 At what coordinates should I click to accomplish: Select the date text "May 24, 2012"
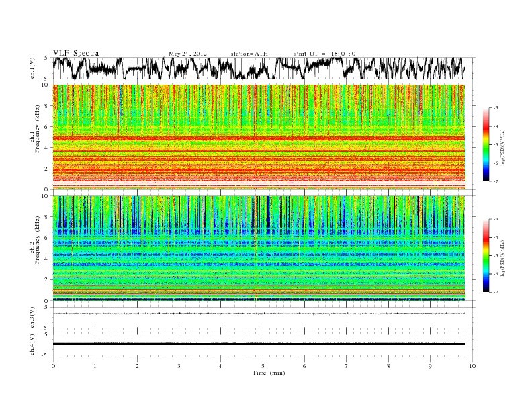point(187,54)
